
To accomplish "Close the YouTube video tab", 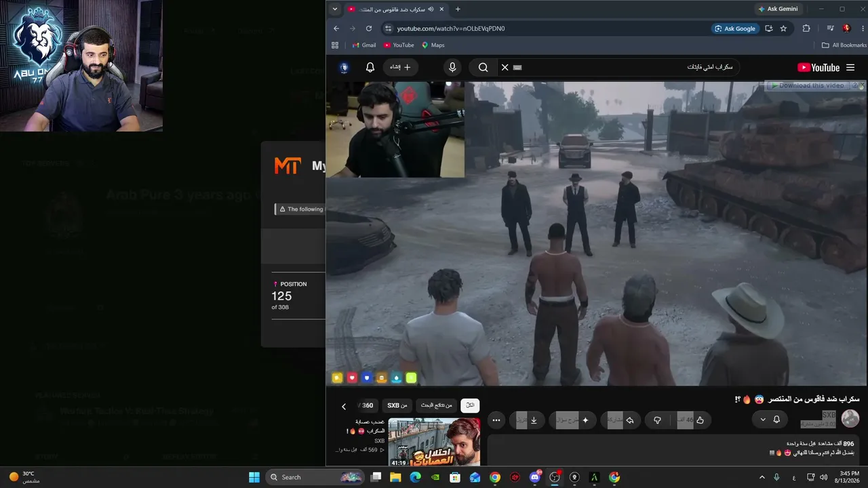I will coord(442,9).
